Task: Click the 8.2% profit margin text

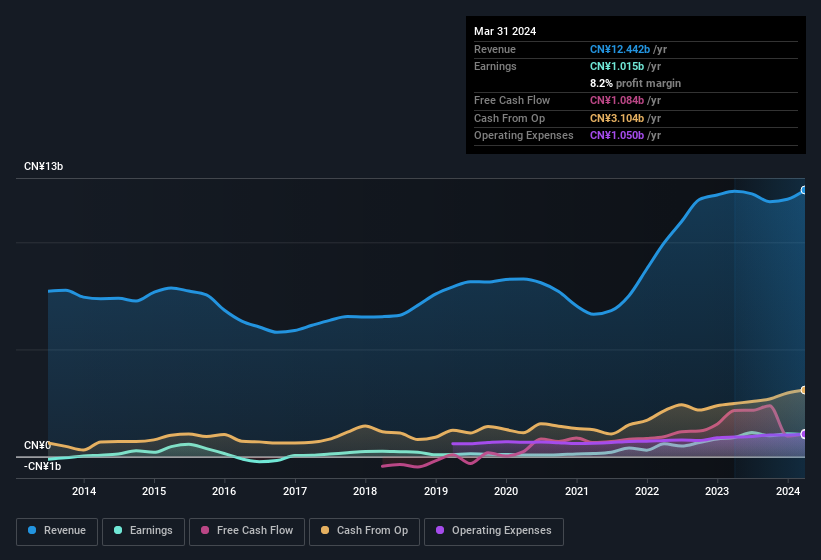Action: coord(635,83)
